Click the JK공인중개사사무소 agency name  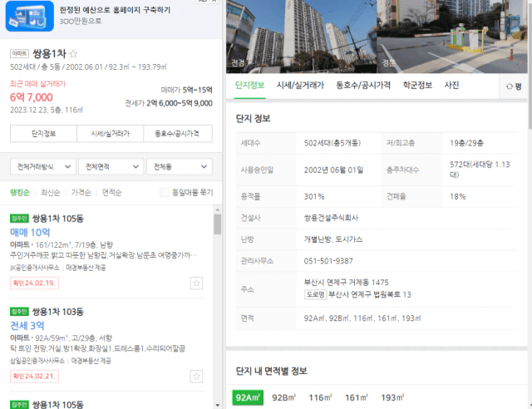tap(35, 268)
